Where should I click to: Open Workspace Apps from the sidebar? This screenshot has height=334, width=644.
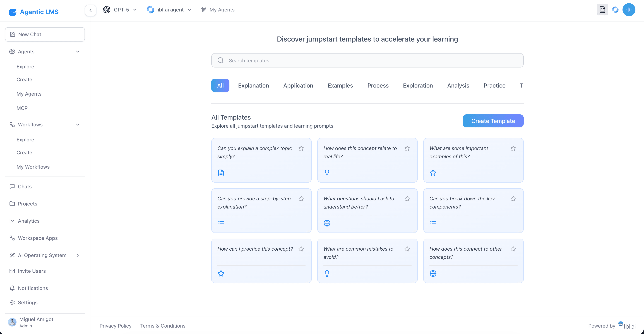[37, 238]
